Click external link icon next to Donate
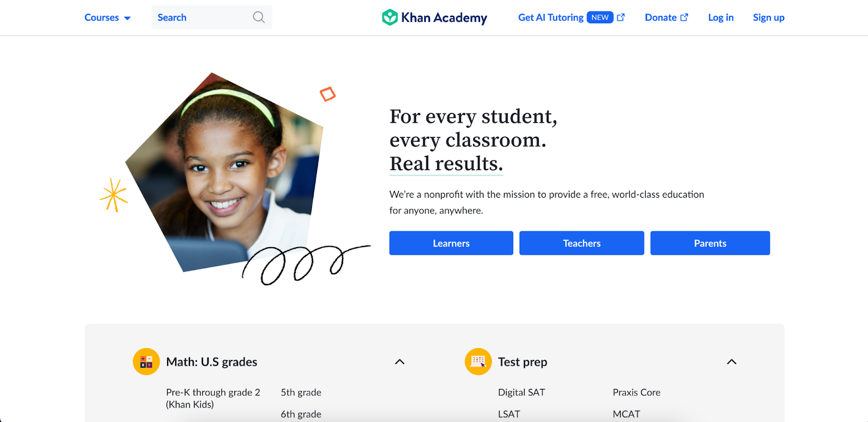 tap(684, 17)
